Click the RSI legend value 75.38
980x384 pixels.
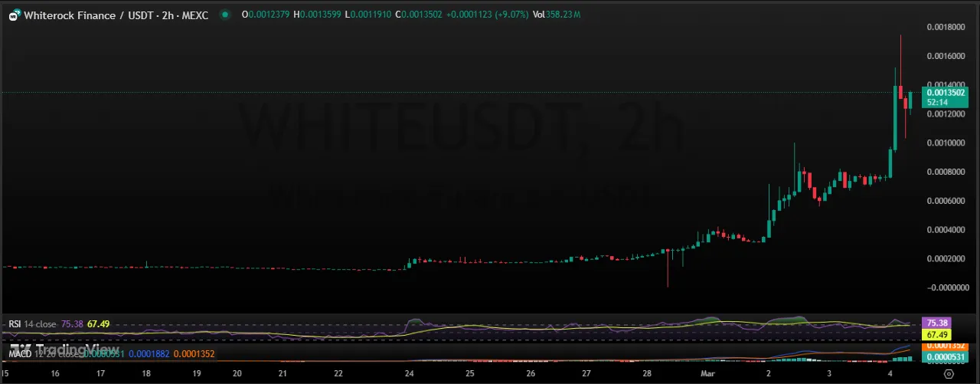coord(72,324)
